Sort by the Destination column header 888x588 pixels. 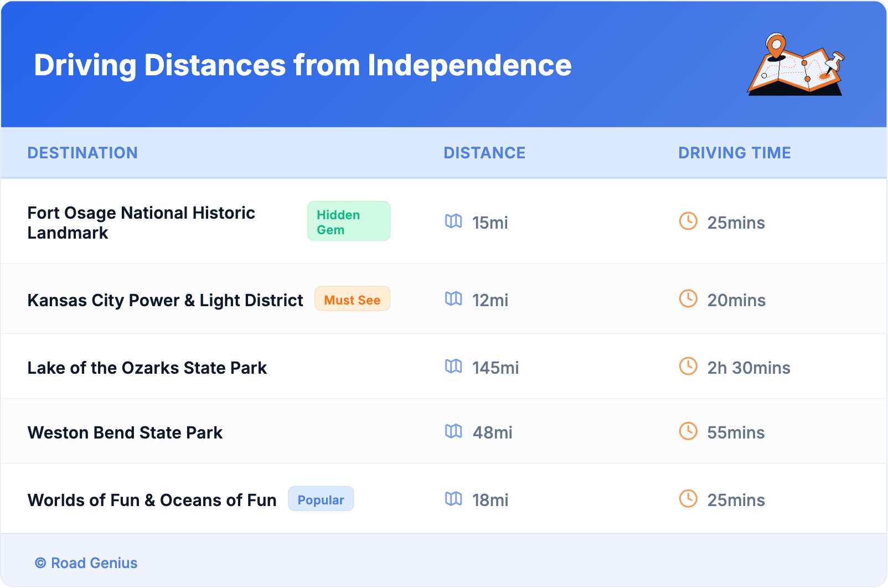tap(82, 153)
